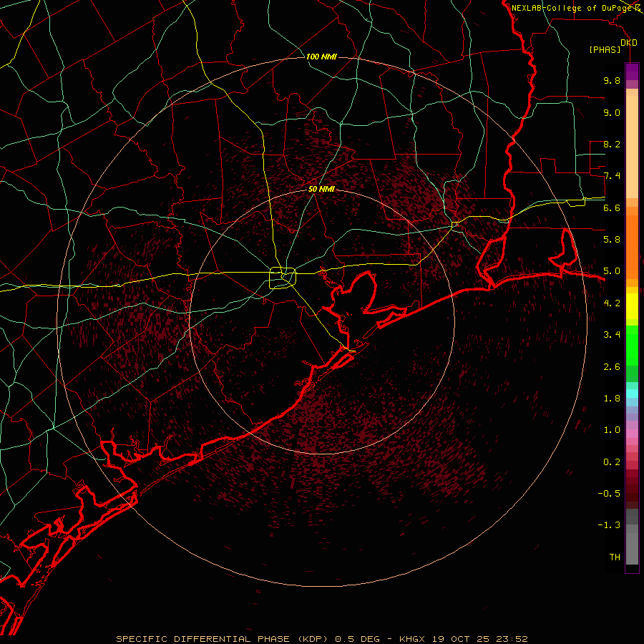Click the 9.0 value on the color scale
Viewport: 644px width, 644px height.
(x=612, y=112)
